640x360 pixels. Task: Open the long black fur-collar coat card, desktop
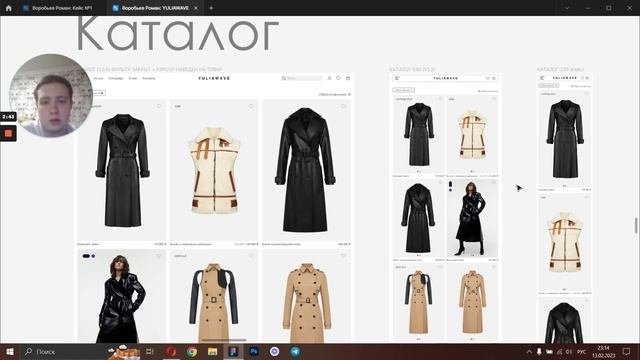(x=306, y=170)
